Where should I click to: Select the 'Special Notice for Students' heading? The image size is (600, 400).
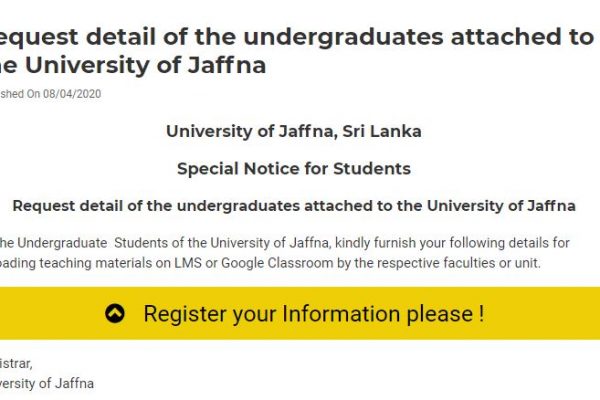pyautogui.click(x=294, y=169)
